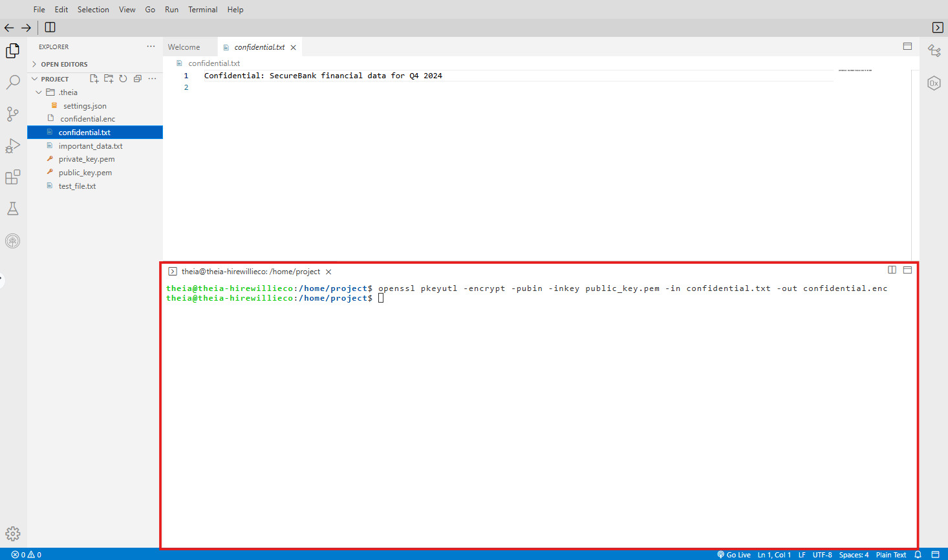Open the Explorer view in activity bar

(x=13, y=50)
